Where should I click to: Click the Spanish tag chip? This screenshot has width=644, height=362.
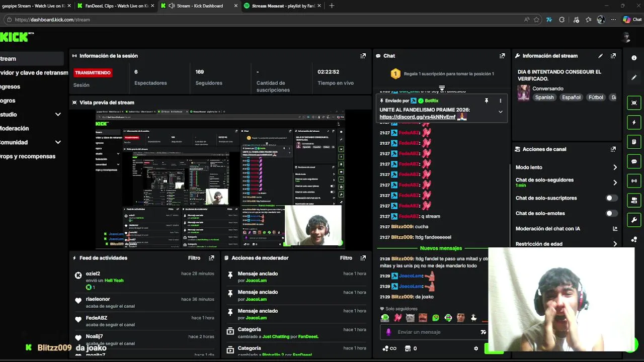pyautogui.click(x=544, y=98)
